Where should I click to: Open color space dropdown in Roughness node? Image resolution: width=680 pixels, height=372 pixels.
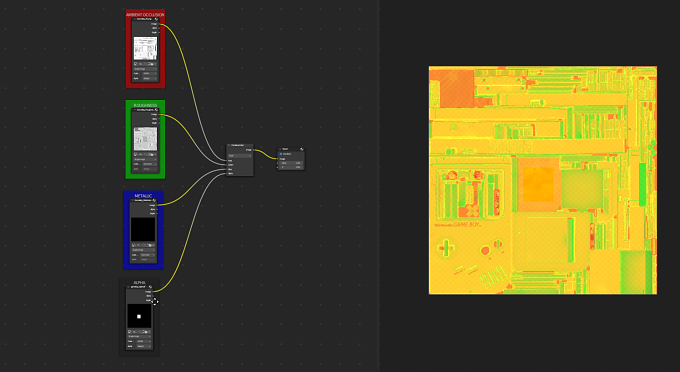[149, 164]
